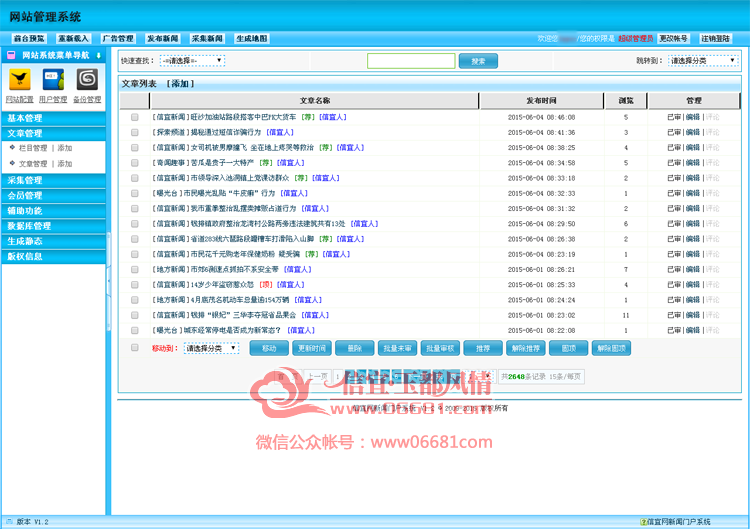750x529 pixels.
Task: Click the 解除固顶 button
Action: (x=612, y=348)
